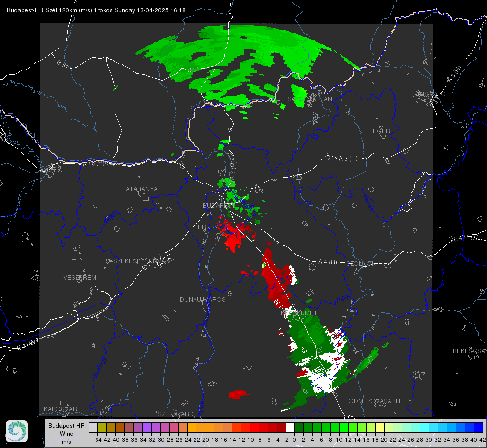The width and height of the screenshot is (487, 448).
Task: Click the SZEKSZARD city label
Action: pyautogui.click(x=176, y=414)
